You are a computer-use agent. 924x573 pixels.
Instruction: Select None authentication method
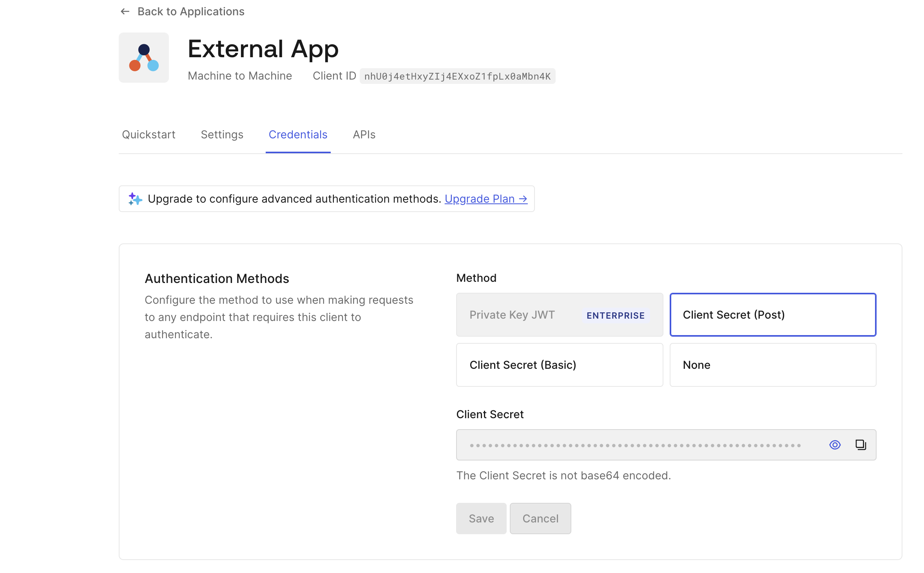tap(773, 365)
